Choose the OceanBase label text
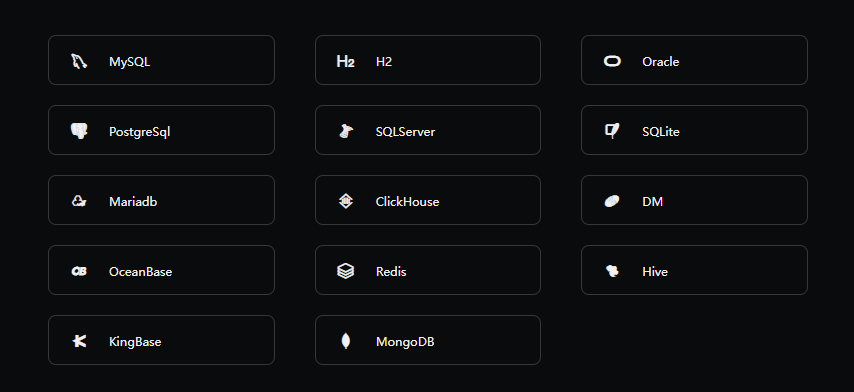The width and height of the screenshot is (854, 392). (141, 271)
